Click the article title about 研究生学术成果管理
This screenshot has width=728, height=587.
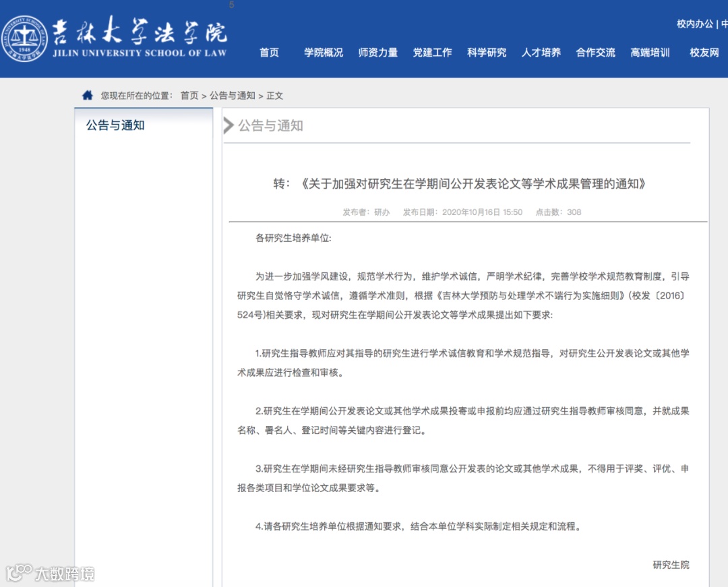pyautogui.click(x=460, y=184)
